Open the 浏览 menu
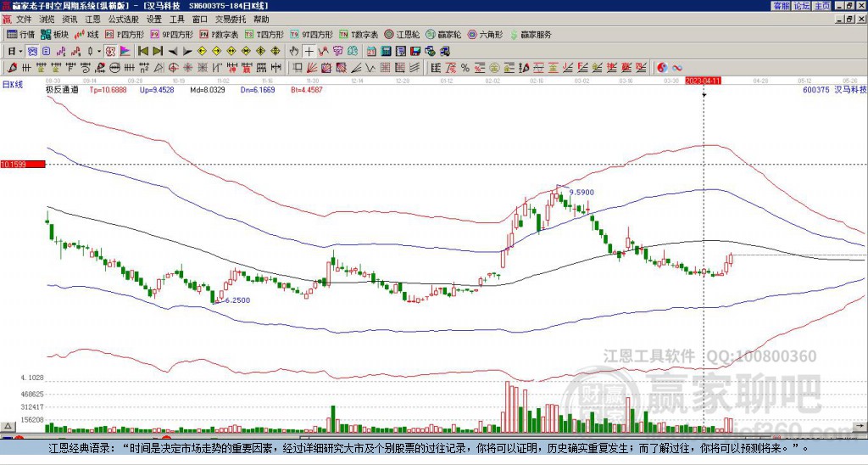This screenshot has width=868, height=465. click(47, 20)
